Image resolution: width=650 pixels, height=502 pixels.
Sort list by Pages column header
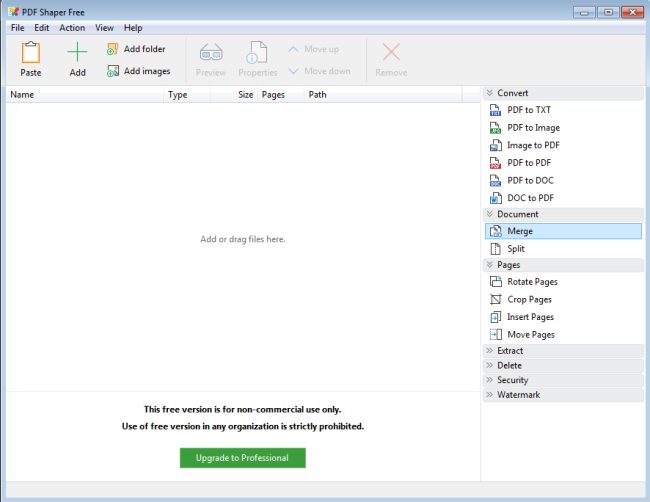pos(281,95)
